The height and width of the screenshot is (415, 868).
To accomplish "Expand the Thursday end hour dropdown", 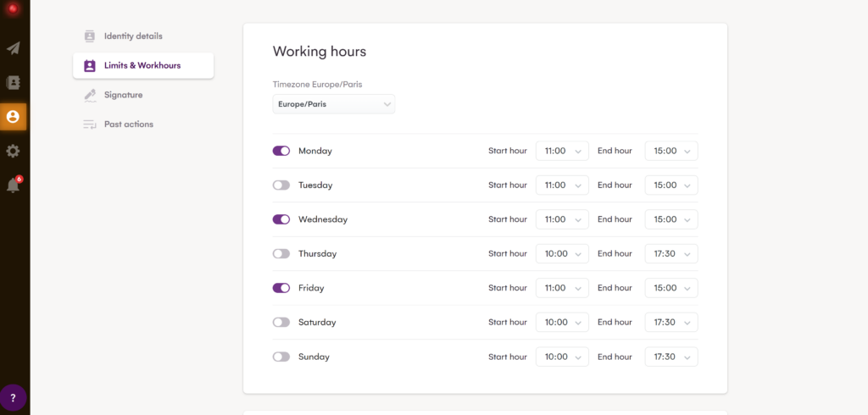I will (671, 253).
